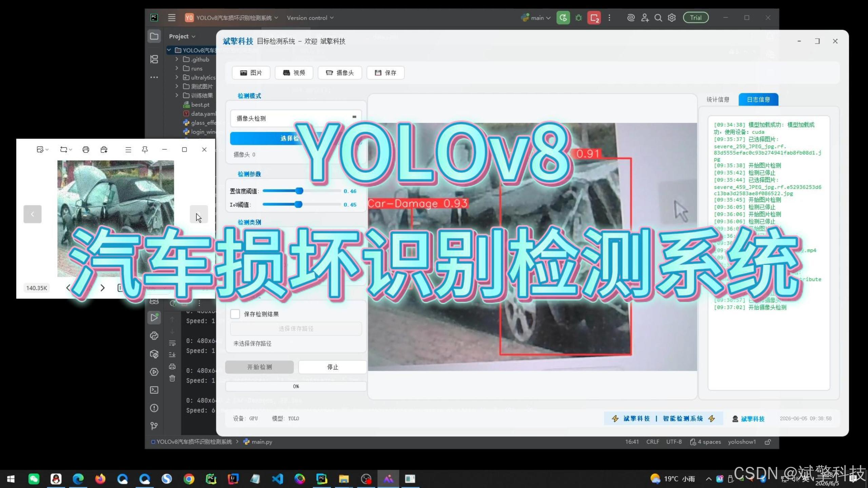Click the 保存 save button
This screenshot has width=868, height=488.
[x=386, y=73]
